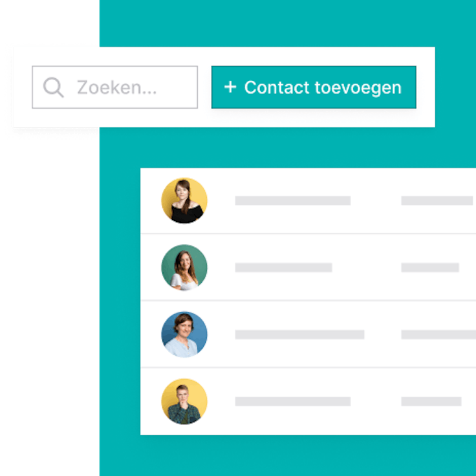Open the first contact's name placeholder

pyautogui.click(x=292, y=200)
